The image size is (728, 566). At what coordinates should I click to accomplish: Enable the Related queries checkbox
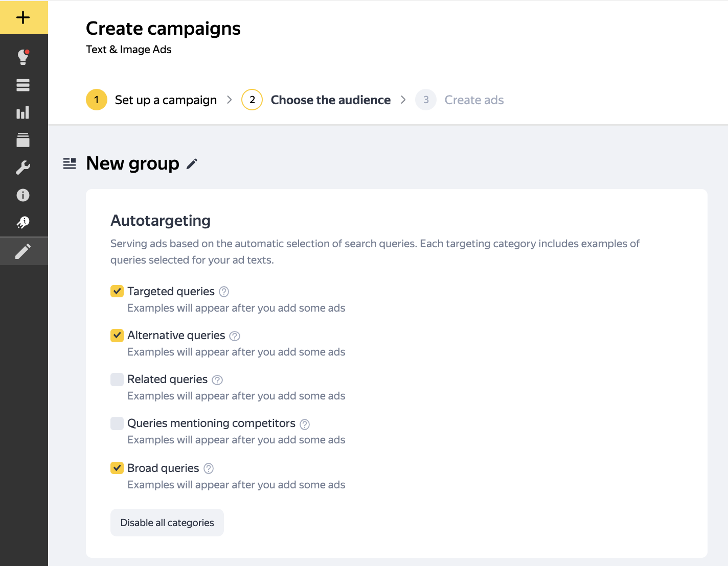[x=117, y=379]
